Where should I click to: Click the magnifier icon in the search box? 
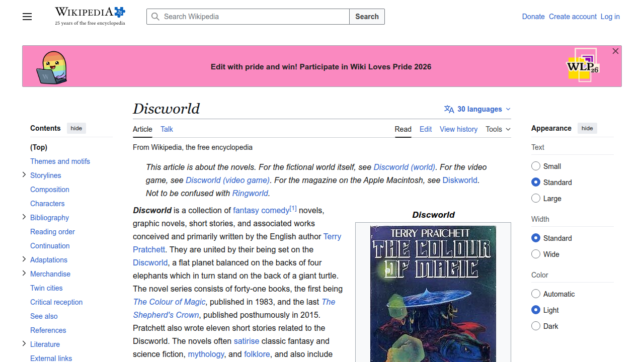tap(155, 17)
